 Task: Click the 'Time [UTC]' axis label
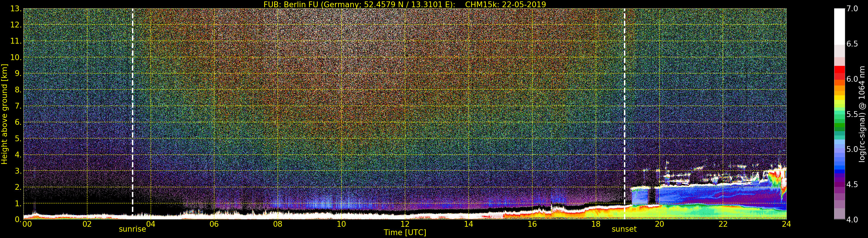pyautogui.click(x=405, y=232)
